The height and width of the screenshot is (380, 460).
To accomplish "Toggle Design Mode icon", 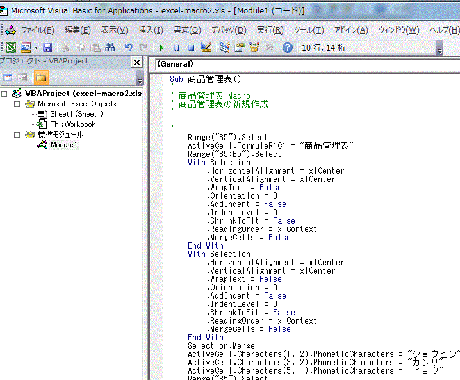I will [206, 48].
